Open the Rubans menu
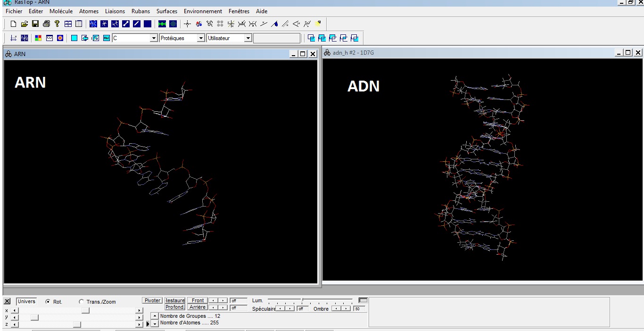 [140, 11]
